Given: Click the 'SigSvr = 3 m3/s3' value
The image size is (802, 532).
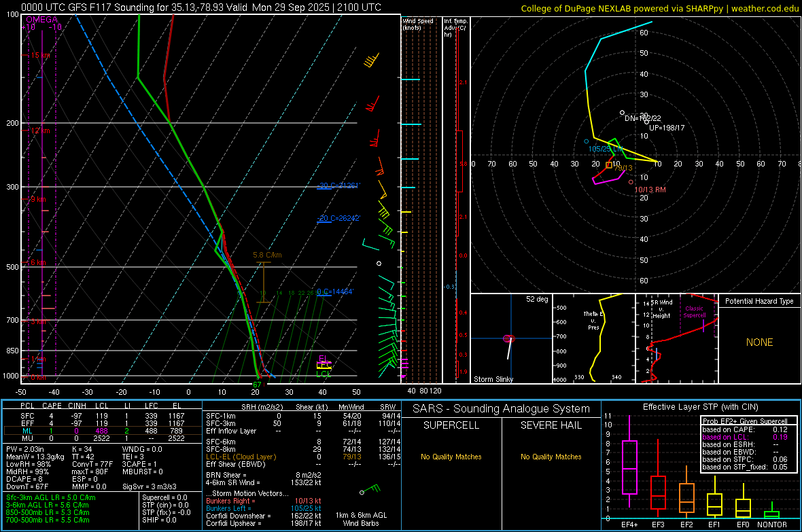Looking at the screenshot, I should [150, 486].
